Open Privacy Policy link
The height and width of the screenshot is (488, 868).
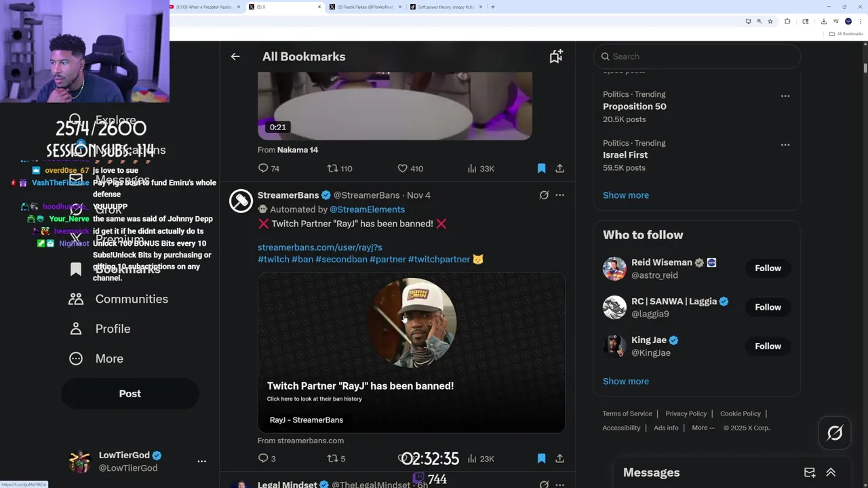[x=686, y=413]
